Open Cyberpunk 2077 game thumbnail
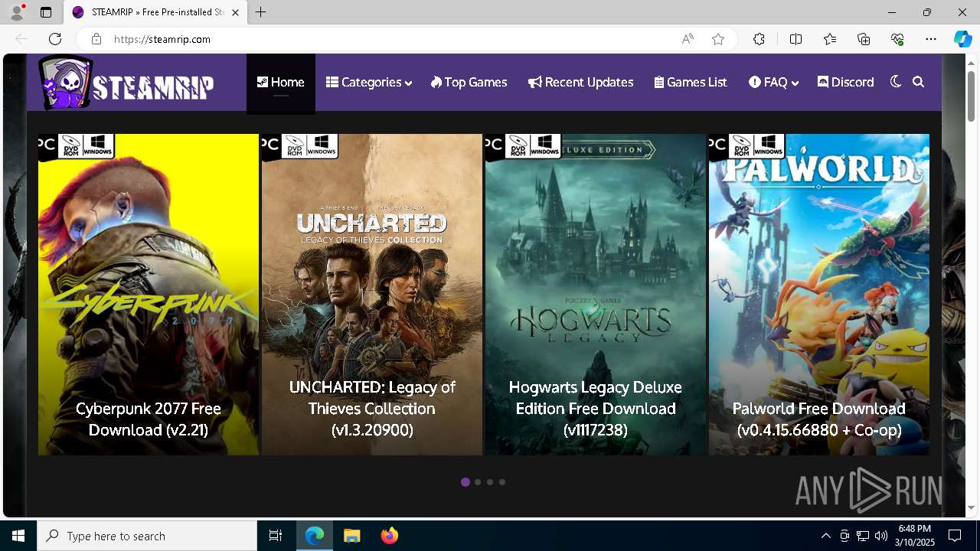Image resolution: width=980 pixels, height=551 pixels. 149,295
